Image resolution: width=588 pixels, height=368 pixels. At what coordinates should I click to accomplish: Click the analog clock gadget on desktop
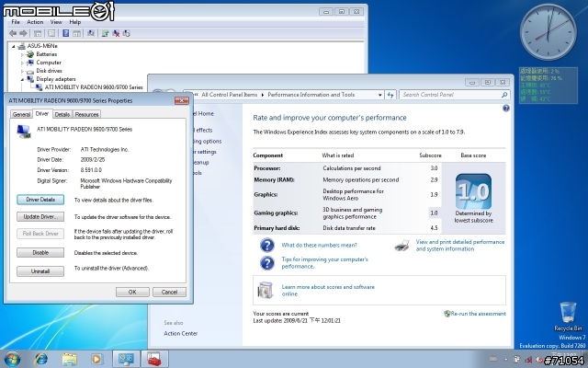tap(548, 31)
